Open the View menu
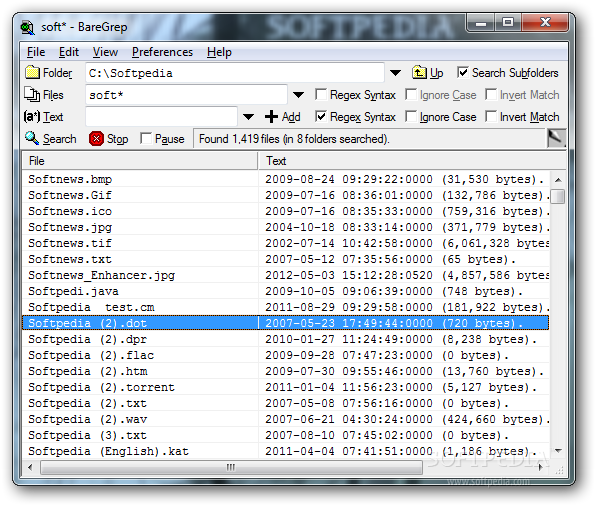The width and height of the screenshot is (596, 506). (x=105, y=52)
